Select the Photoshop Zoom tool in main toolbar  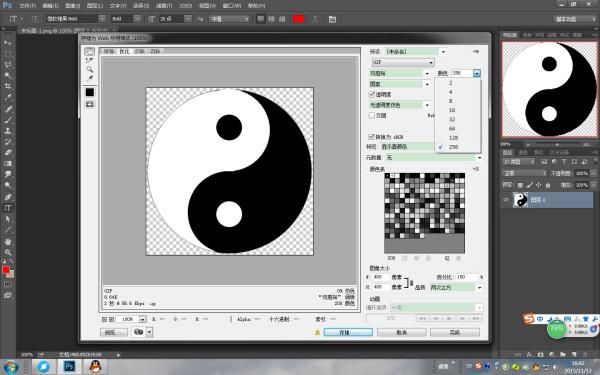8,253
